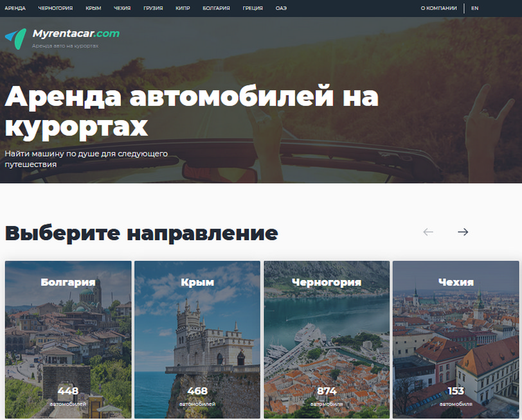
Task: Click the next arrow in destination carousel
Action: point(463,232)
